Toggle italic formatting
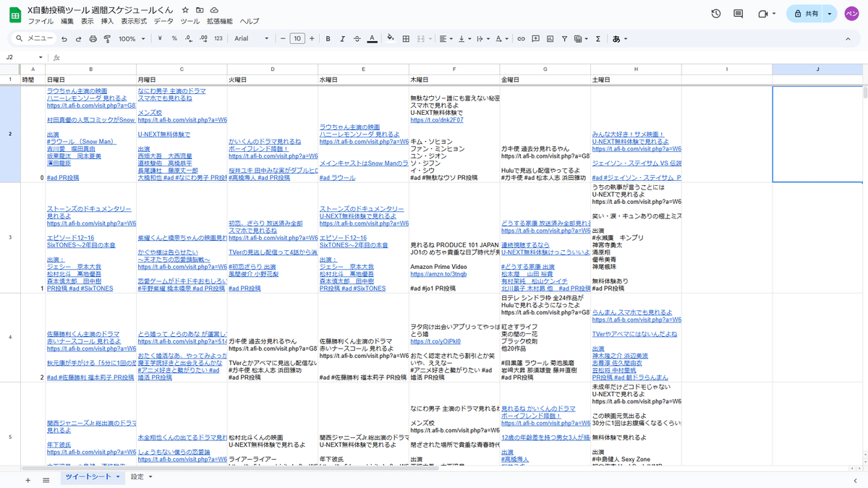Screen dimensions: 868x488 click(x=343, y=38)
